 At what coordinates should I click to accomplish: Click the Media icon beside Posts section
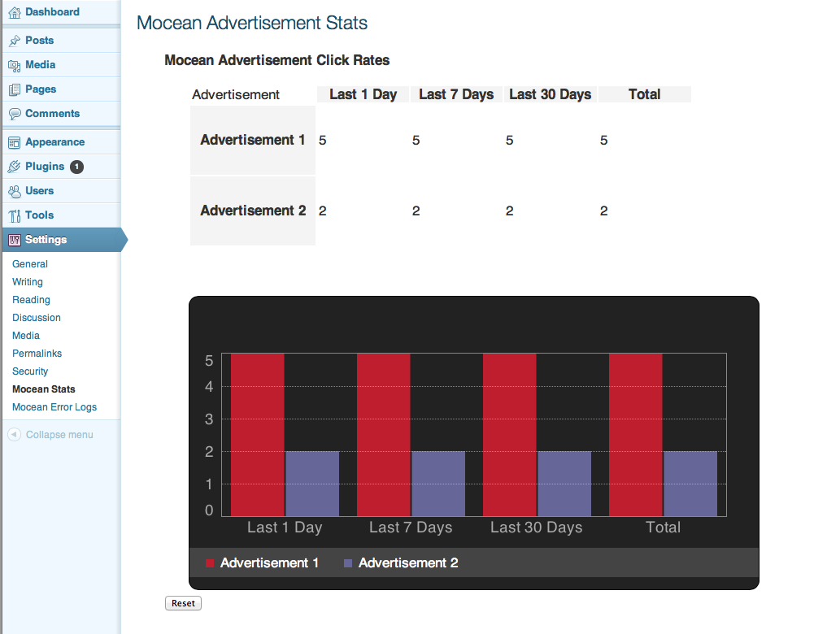[x=15, y=65]
